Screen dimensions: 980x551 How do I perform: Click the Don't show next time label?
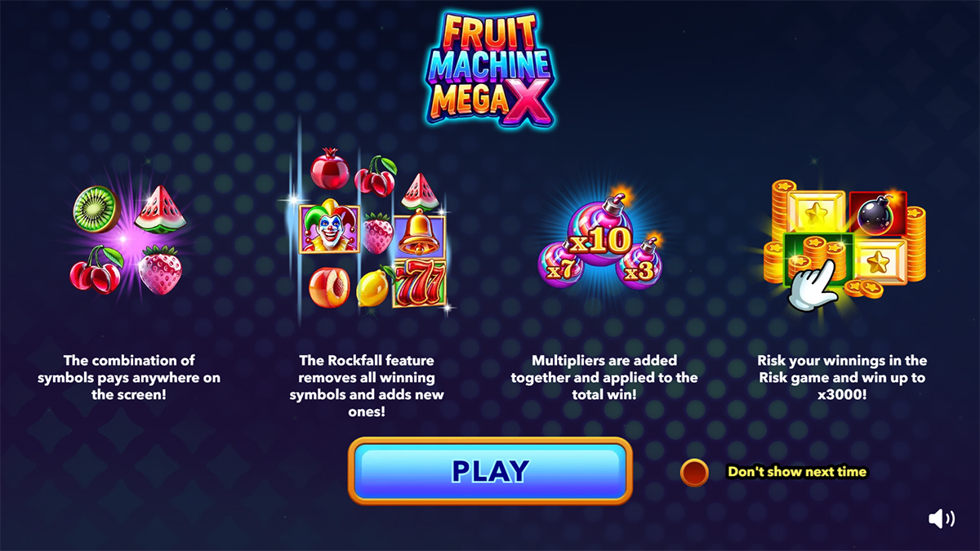[x=797, y=472]
